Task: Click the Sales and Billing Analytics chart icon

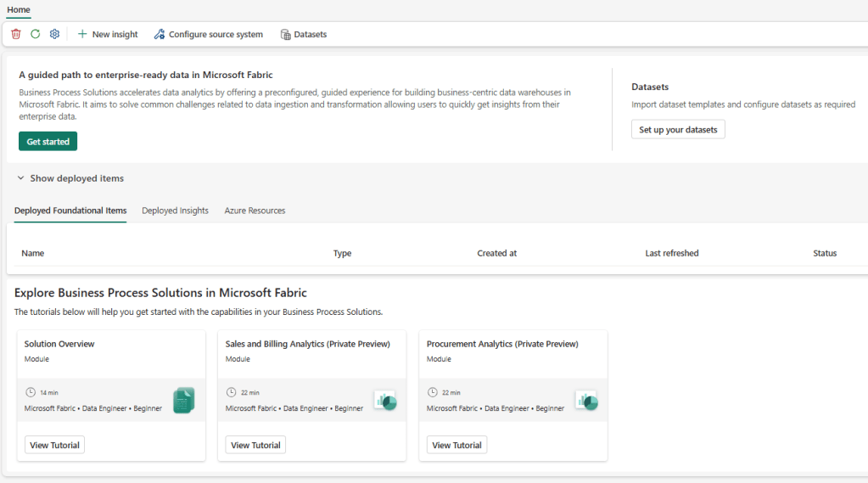Action: pos(386,401)
